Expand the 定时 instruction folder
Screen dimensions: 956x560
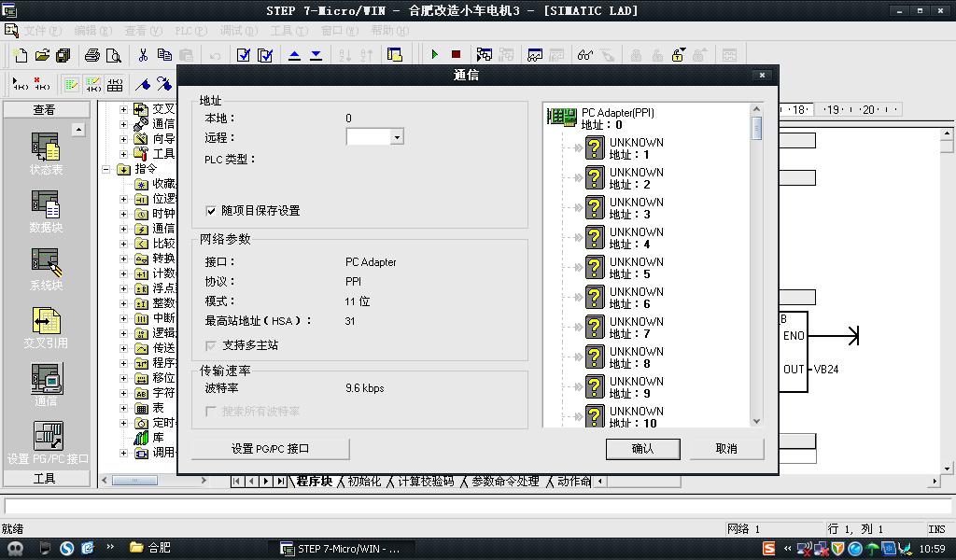(124, 423)
